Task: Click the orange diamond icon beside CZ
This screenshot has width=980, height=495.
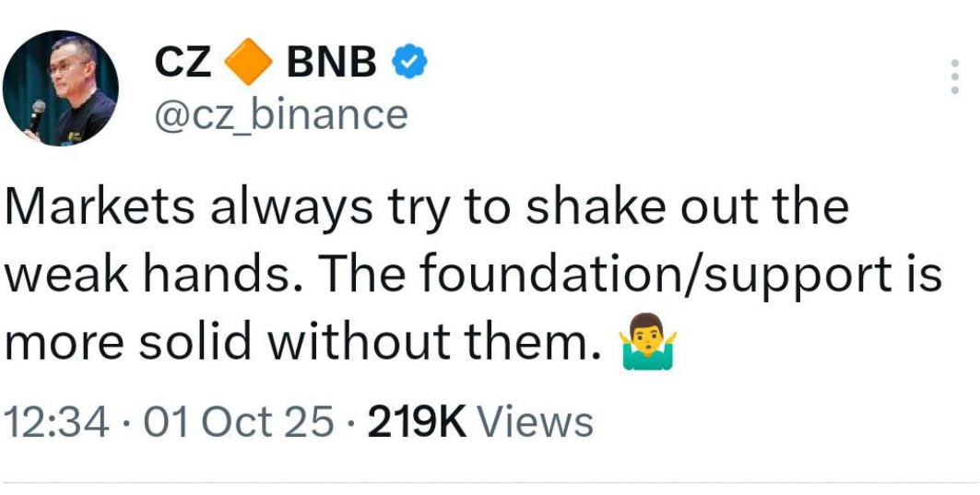Action: coord(248,64)
